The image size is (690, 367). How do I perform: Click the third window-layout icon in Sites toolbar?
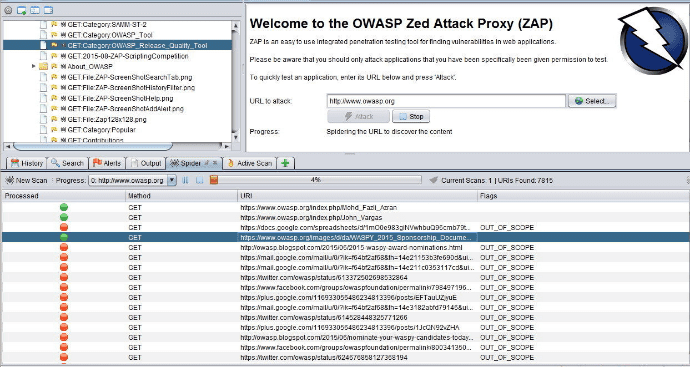pyautogui.click(x=35, y=10)
